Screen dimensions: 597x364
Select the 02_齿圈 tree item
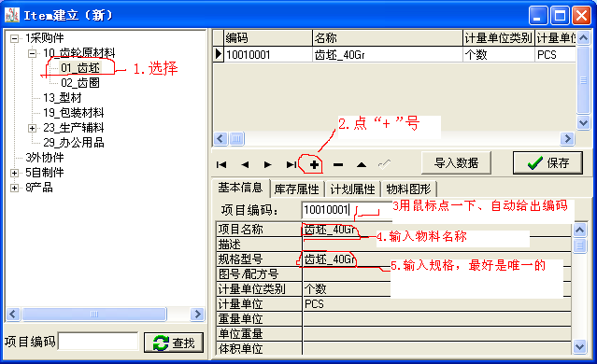coord(80,83)
